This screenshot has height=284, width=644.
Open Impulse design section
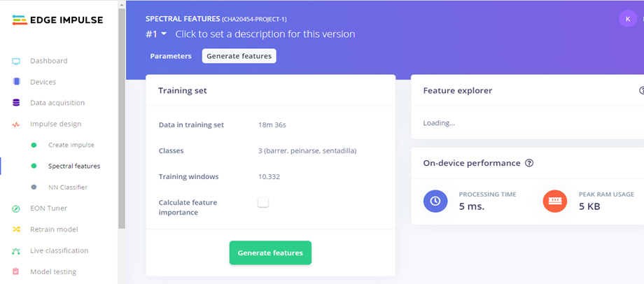[x=56, y=124]
